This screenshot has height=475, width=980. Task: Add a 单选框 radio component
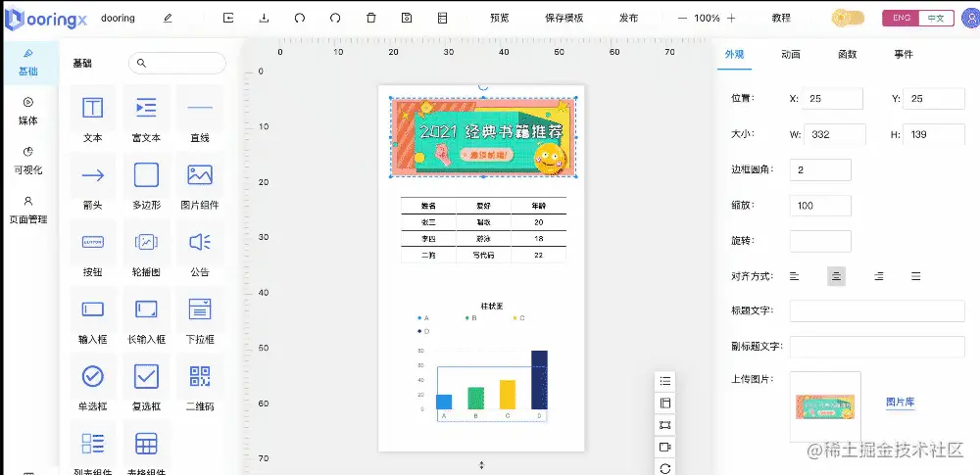pyautogui.click(x=92, y=384)
